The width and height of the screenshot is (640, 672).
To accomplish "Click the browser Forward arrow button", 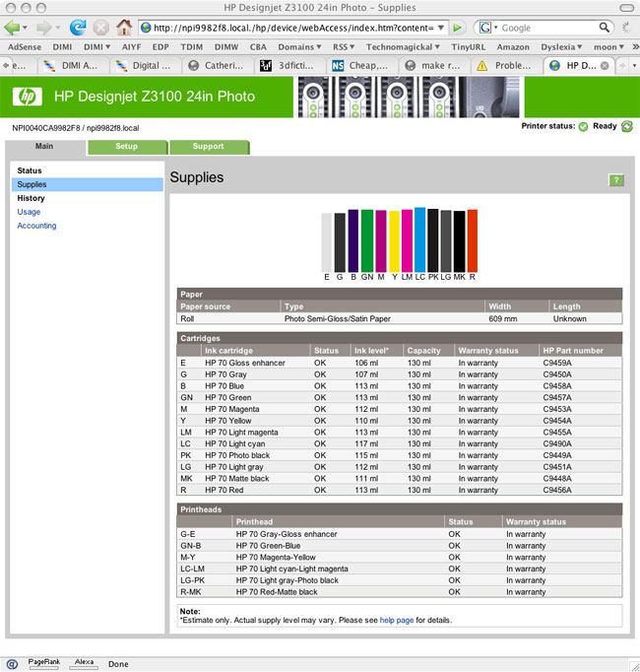I will (x=43, y=28).
